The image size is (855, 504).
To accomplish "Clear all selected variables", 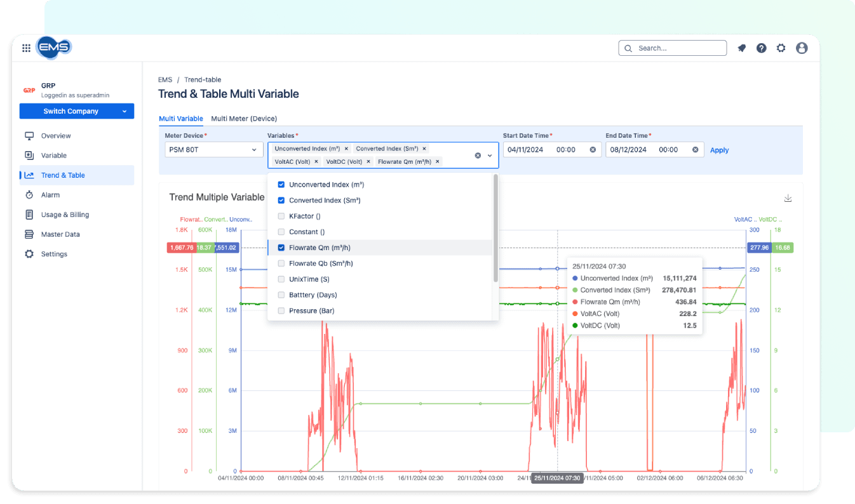I will (x=478, y=156).
